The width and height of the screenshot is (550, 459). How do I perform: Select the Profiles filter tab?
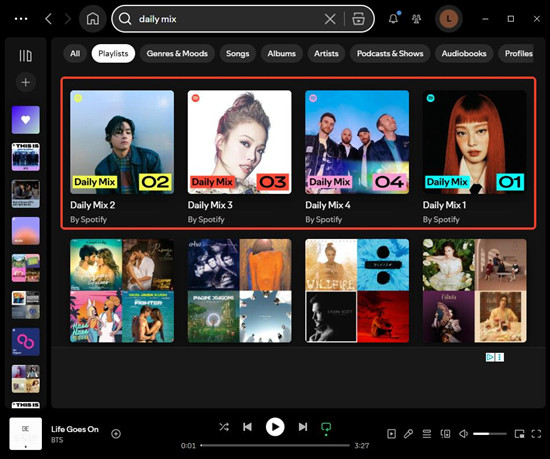[517, 54]
